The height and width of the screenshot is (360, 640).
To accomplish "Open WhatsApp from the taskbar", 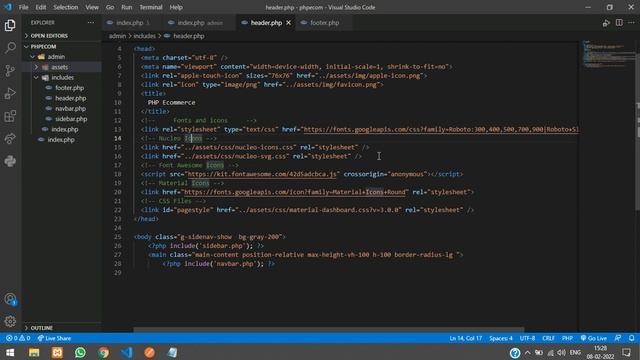I will (80, 352).
